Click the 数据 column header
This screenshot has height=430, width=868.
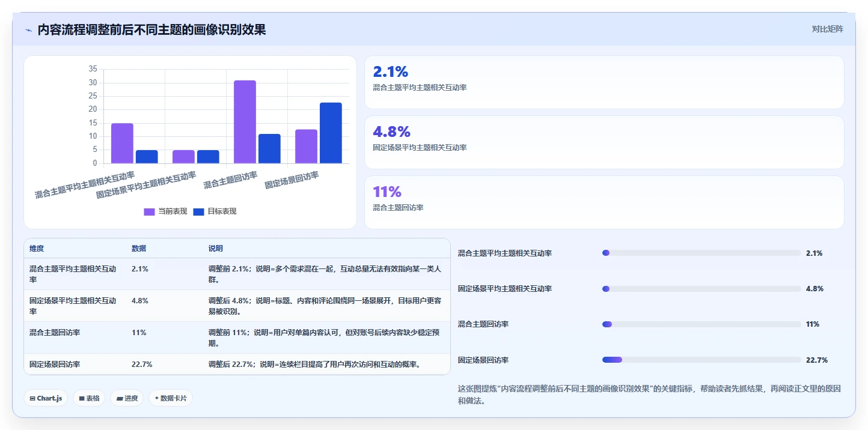(139, 249)
